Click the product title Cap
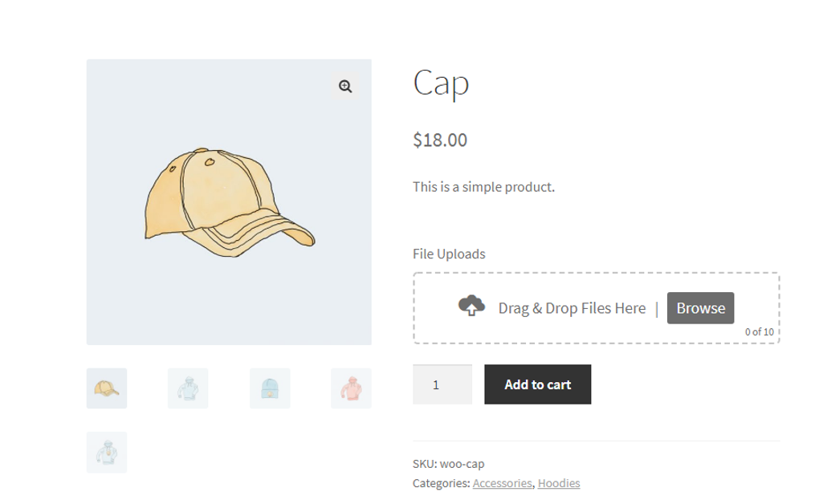 tap(440, 83)
